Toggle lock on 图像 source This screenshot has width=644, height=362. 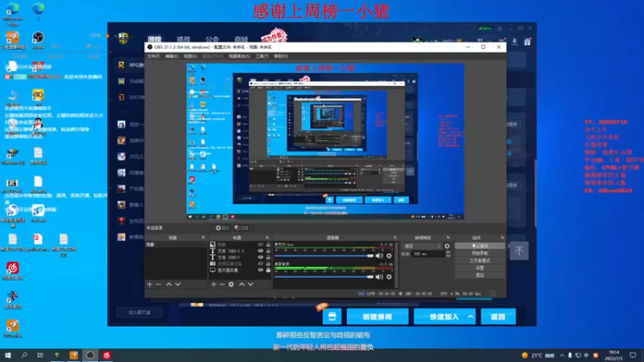tap(268, 245)
